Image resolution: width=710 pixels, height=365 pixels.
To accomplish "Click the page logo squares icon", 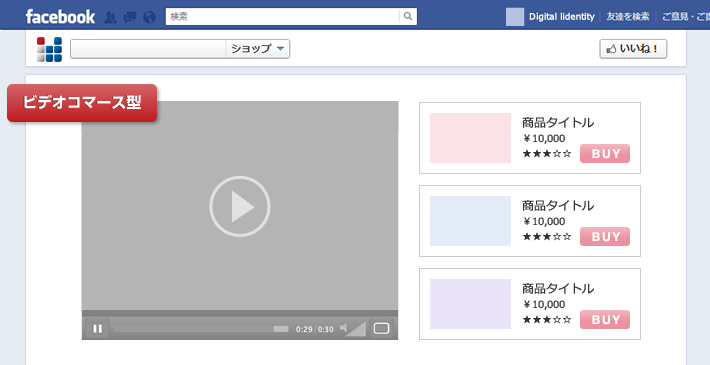I will 49,49.
